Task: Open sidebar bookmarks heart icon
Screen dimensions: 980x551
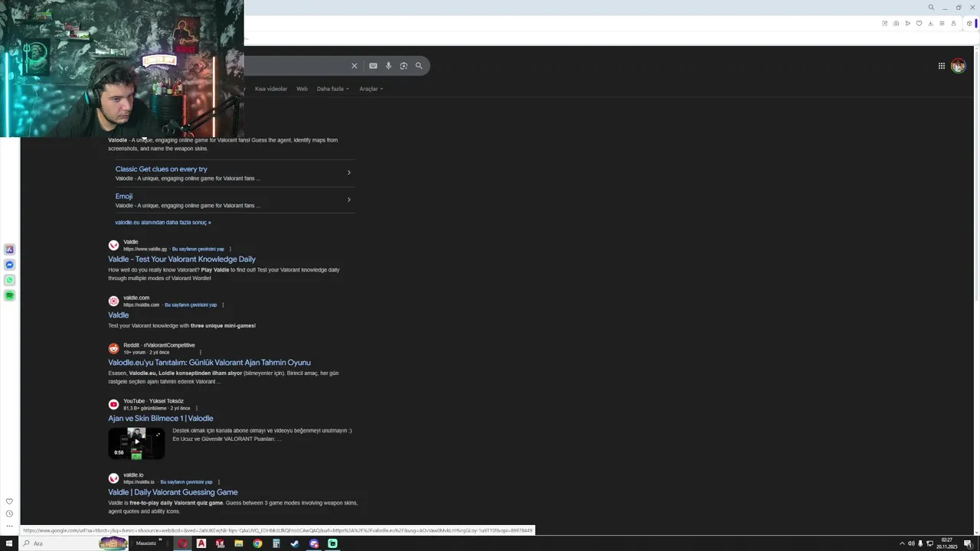Action: tap(9, 502)
